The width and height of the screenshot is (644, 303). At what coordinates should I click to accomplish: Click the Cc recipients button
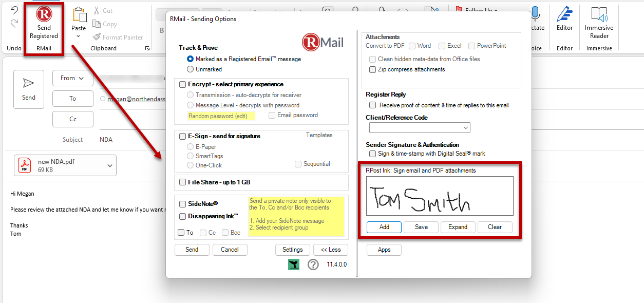pos(72,119)
